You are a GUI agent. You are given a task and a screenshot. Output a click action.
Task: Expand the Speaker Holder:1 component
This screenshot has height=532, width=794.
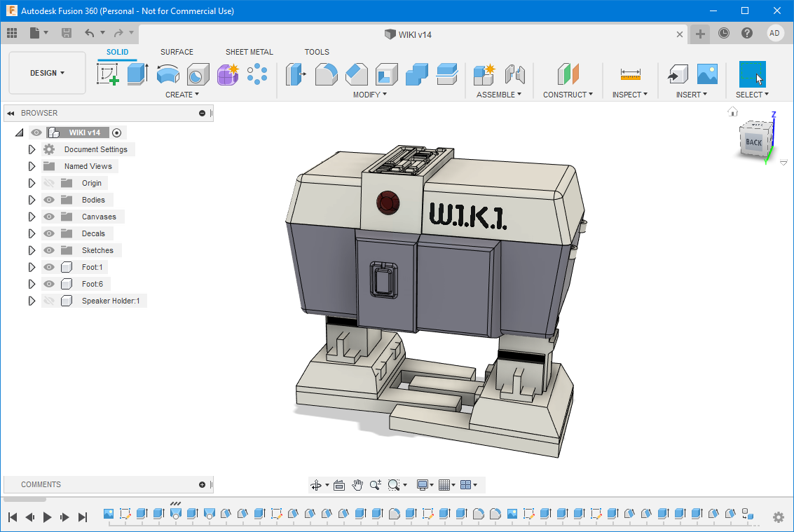[32, 301]
